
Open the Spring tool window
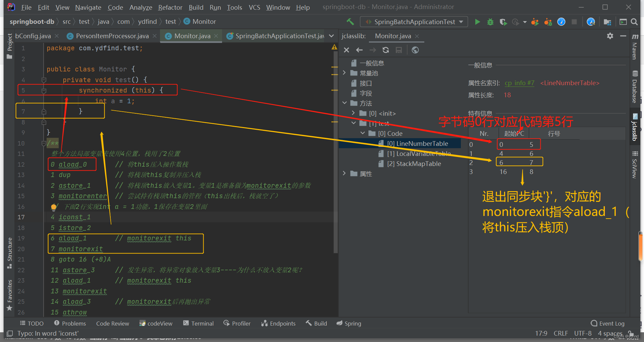tap(349, 324)
